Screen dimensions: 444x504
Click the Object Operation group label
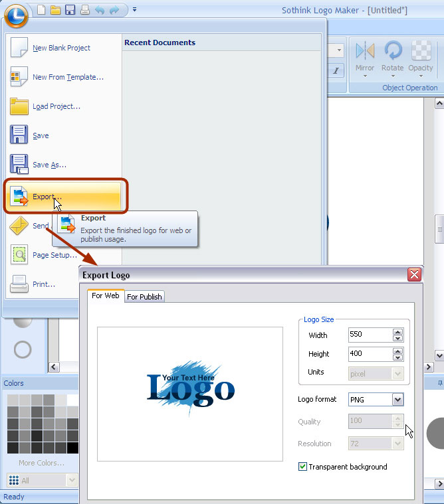click(410, 88)
